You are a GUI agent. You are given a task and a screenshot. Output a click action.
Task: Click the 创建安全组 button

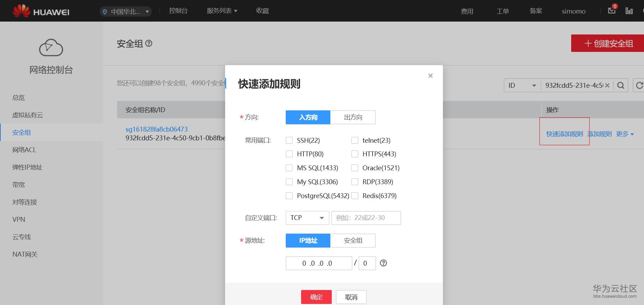607,43
